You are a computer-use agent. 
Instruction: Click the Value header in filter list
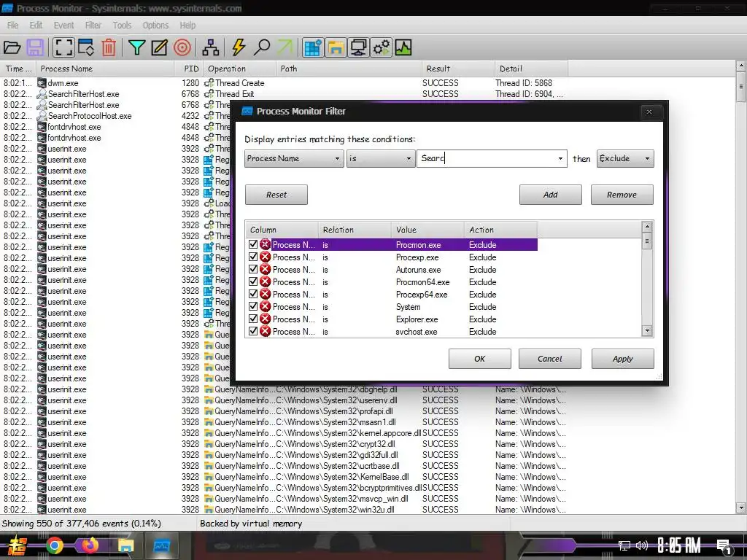[427, 230]
